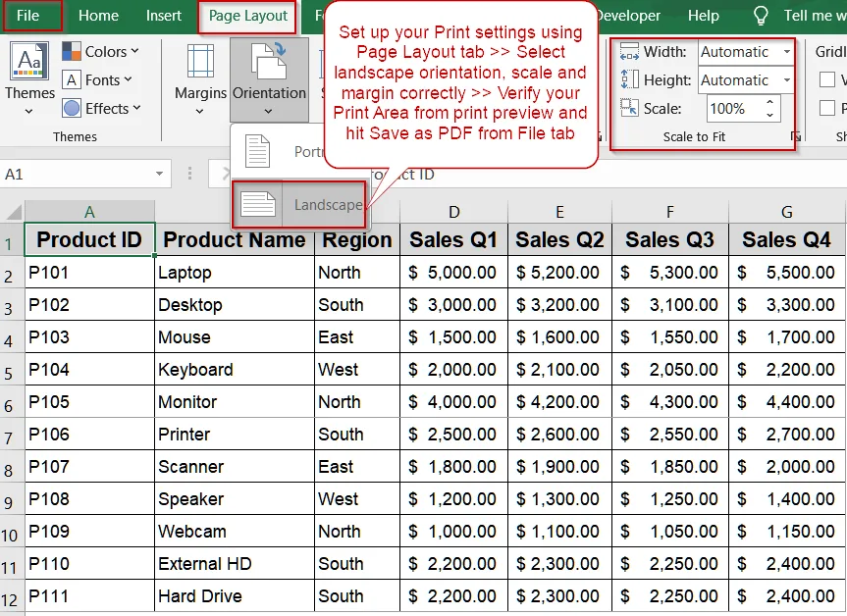Screen dimensions: 847x616
Task: Choose Landscape orientation
Action: [298, 205]
